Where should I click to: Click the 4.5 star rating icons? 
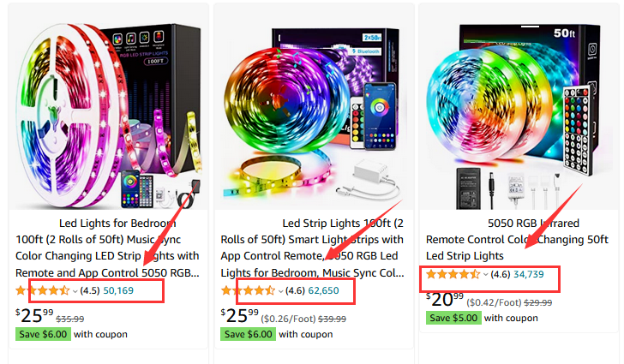43,290
